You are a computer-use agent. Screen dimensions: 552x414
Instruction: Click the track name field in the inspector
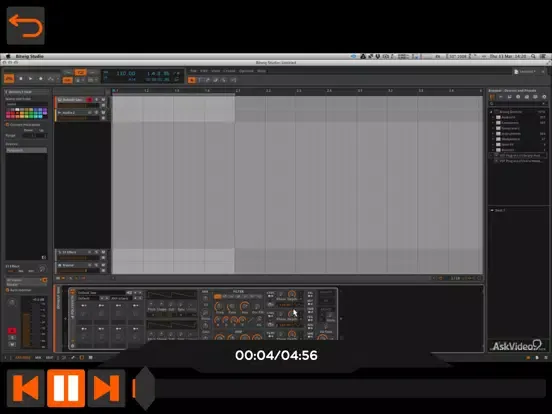click(26, 104)
